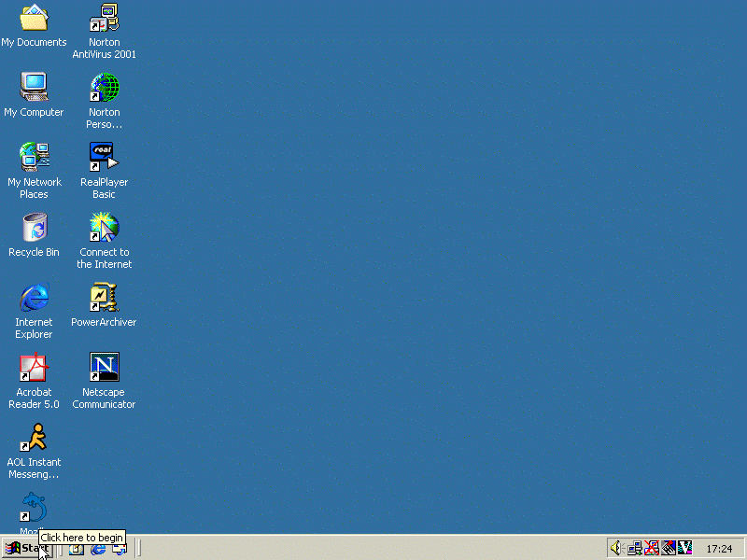Screen dimensions: 747x560
Task: Select the AOL Instant Messenger icon
Action: click(34, 438)
